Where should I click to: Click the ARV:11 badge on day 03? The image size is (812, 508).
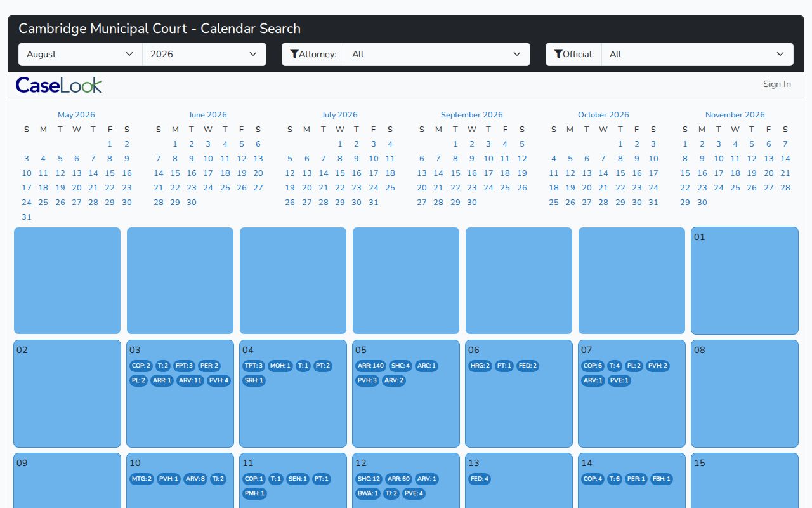click(x=190, y=380)
